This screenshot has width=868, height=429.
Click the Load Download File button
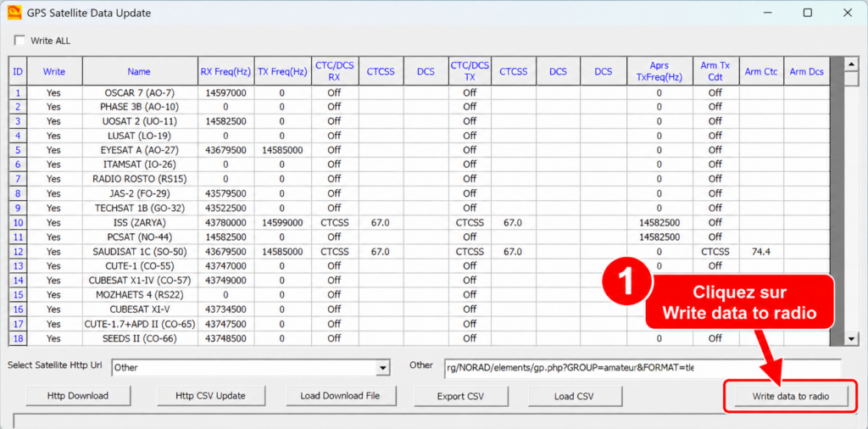point(341,395)
